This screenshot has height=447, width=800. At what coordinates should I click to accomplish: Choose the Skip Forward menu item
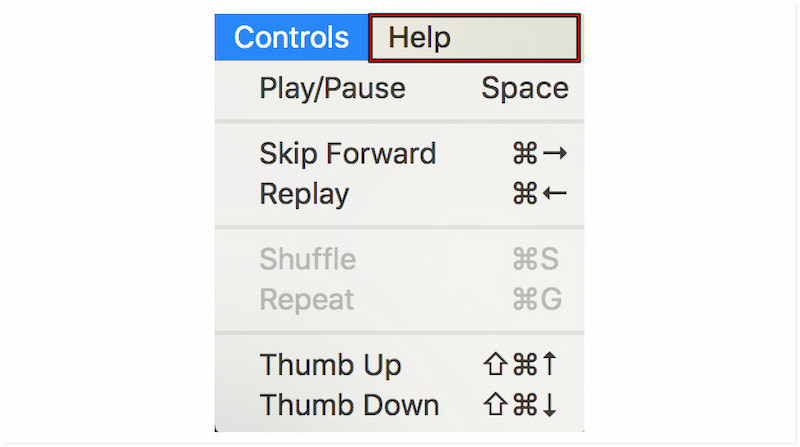pos(347,154)
